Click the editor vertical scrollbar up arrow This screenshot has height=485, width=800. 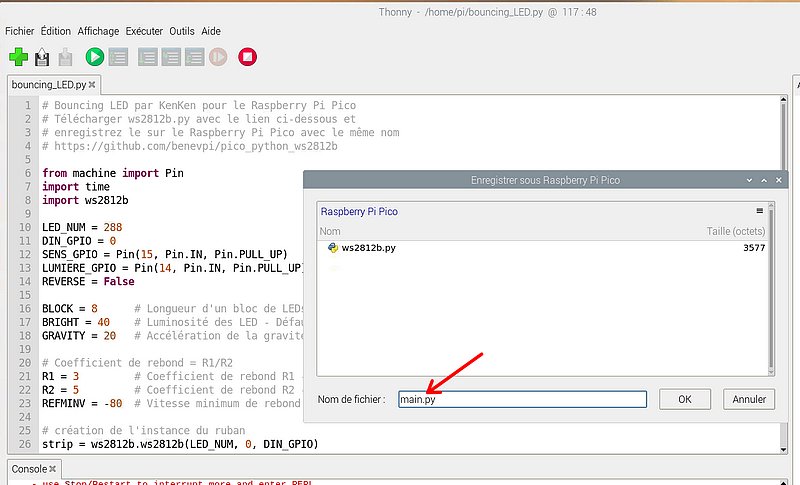[x=783, y=99]
